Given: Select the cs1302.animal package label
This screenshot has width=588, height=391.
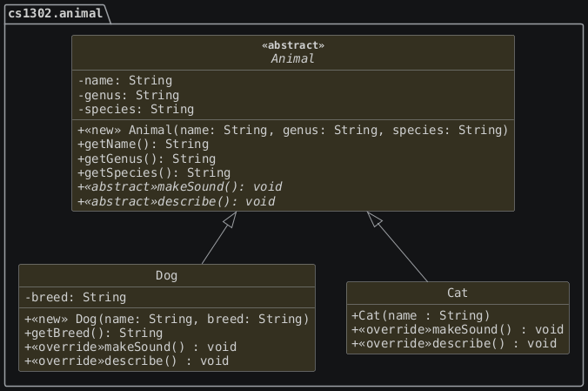Looking at the screenshot, I should (55, 14).
